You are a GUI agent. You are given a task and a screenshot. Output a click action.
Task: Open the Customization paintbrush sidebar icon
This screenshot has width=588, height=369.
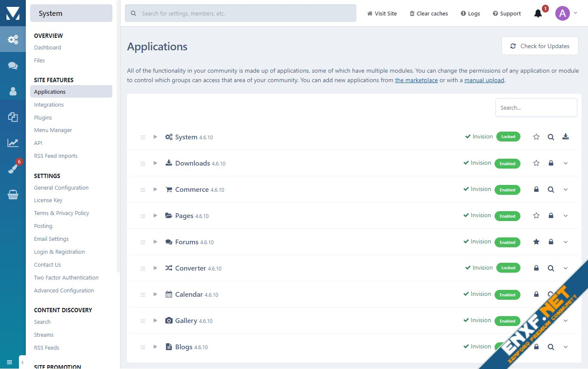pos(13,169)
